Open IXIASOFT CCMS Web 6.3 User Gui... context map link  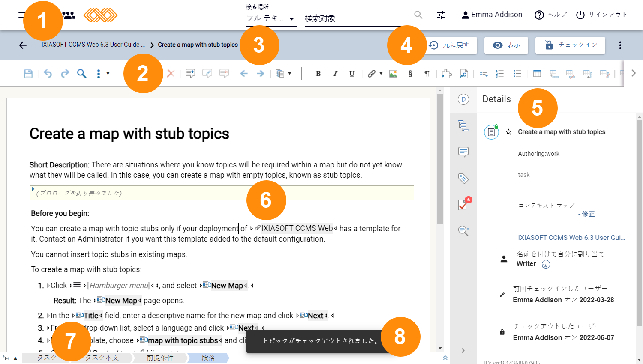pos(571,238)
